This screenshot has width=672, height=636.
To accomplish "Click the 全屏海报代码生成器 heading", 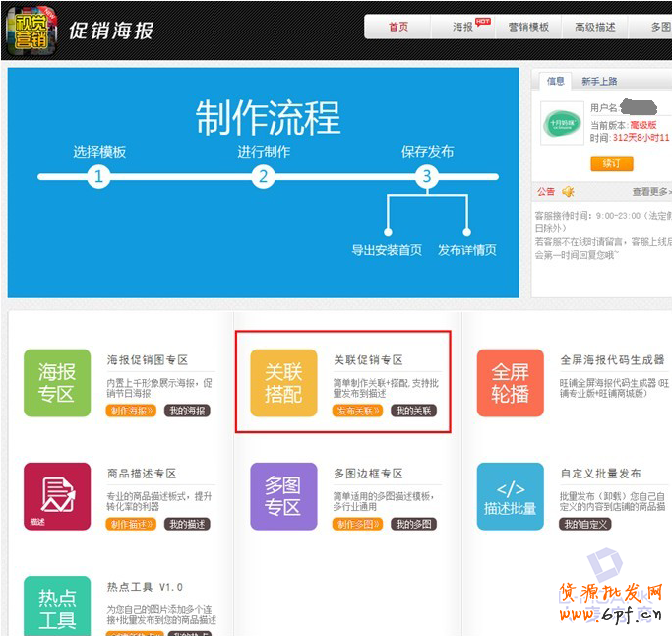I will click(x=612, y=359).
